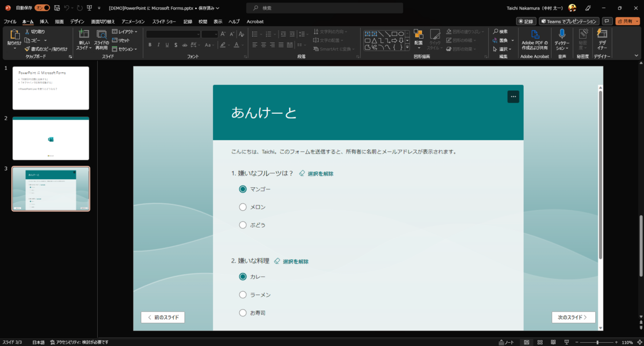Screen dimensions: 644x346
Task: Apply bold formatting from the font group
Action: (x=149, y=45)
